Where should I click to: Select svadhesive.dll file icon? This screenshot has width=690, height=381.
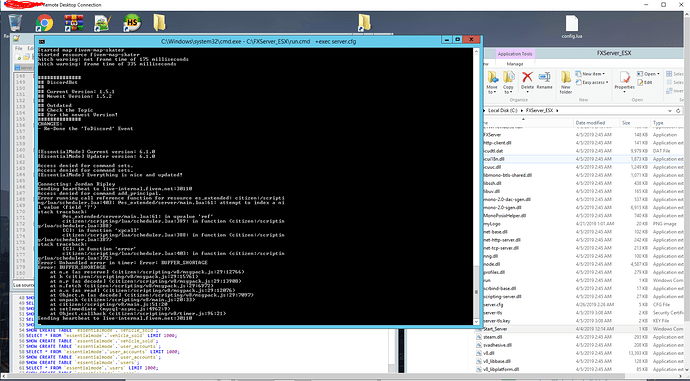pyautogui.click(x=480, y=345)
